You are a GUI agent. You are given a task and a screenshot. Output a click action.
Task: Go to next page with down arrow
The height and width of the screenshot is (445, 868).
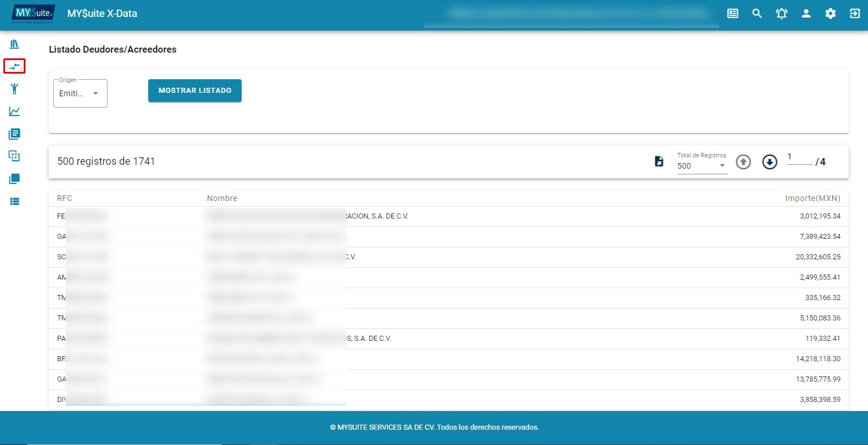(770, 162)
